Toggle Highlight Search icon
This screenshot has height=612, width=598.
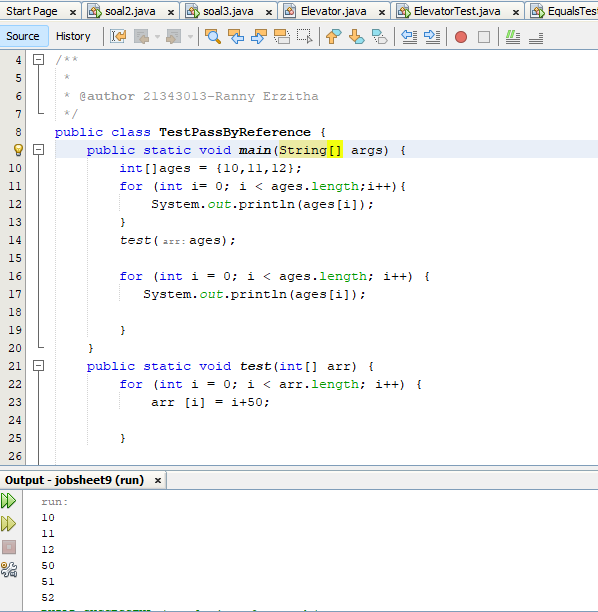coord(281,37)
